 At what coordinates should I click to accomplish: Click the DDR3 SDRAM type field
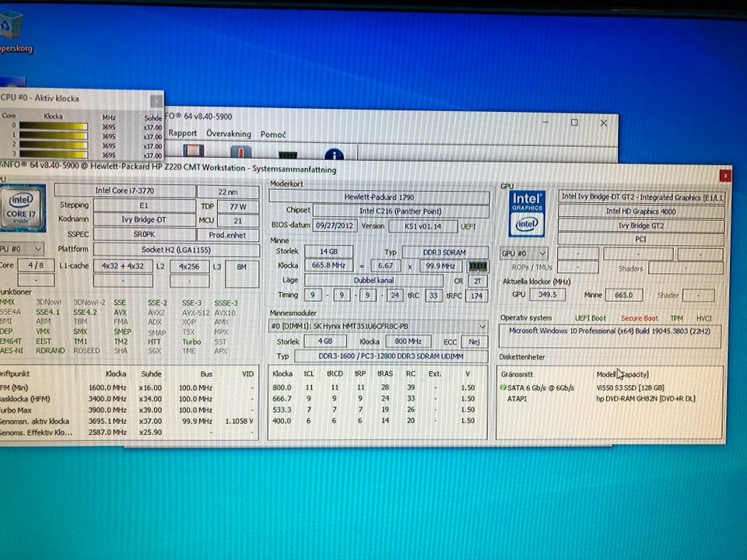tap(445, 252)
